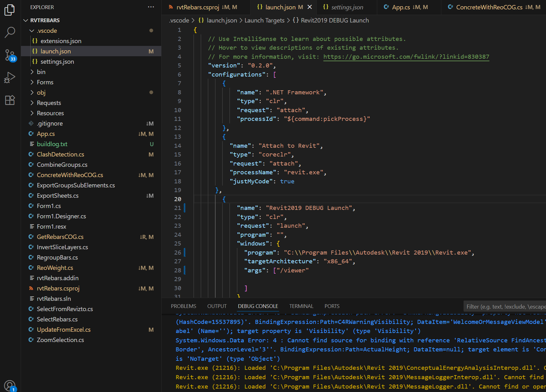Open the PROBLEMS panel tab

point(183,306)
